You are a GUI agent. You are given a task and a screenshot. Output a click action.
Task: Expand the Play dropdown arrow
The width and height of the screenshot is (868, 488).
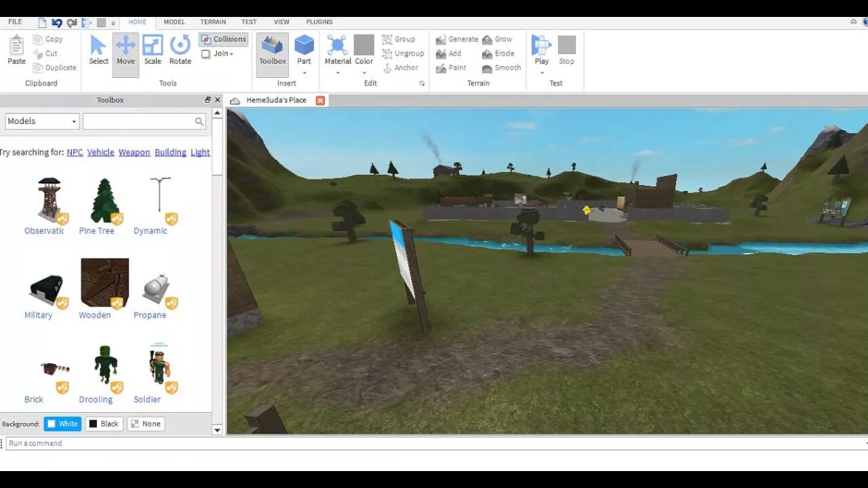click(541, 72)
